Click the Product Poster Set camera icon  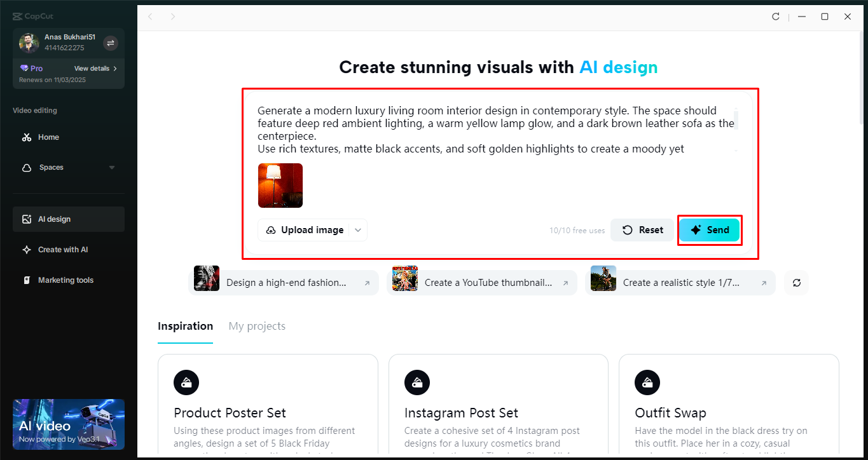click(x=186, y=382)
